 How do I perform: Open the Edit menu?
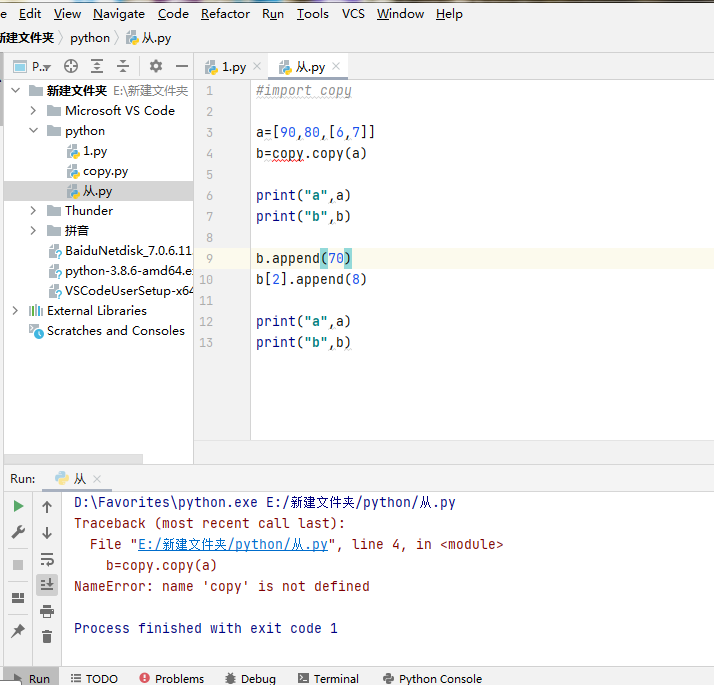(30, 14)
